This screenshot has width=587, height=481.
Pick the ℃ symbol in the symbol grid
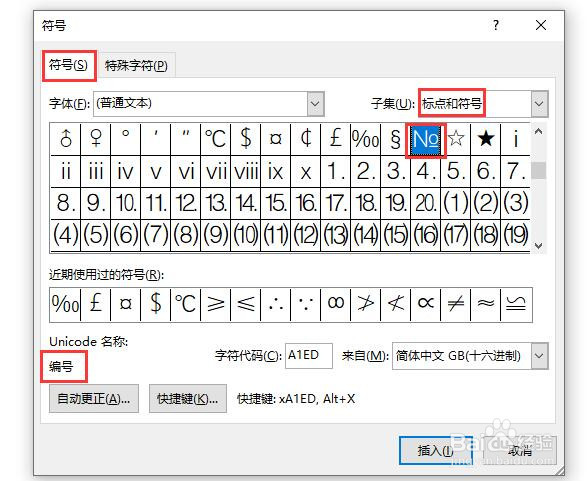pyautogui.click(x=216, y=139)
